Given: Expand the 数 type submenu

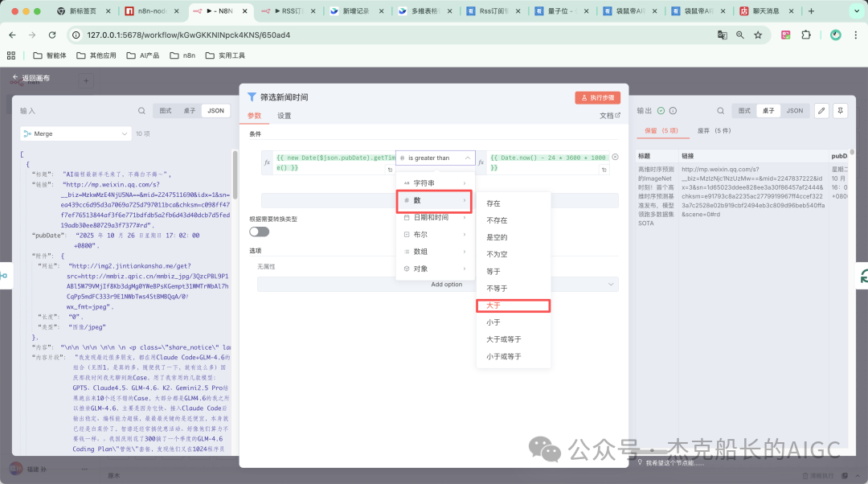Looking at the screenshot, I should [x=435, y=200].
